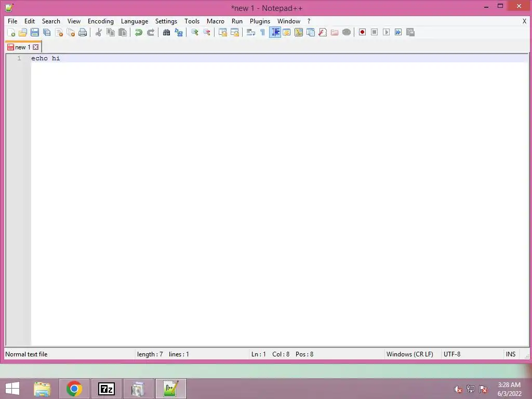The image size is (532, 399).
Task: Open a file using the folder toolbar icon
Action: (23, 32)
